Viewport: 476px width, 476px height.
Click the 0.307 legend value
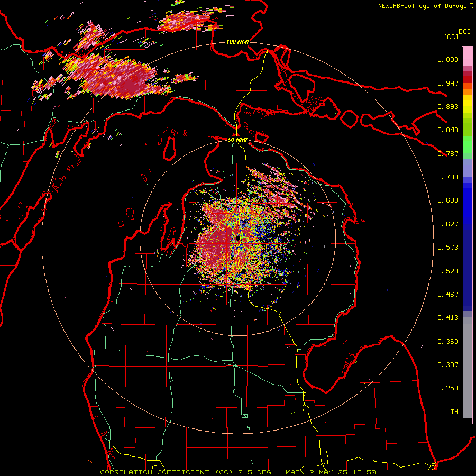(448, 365)
